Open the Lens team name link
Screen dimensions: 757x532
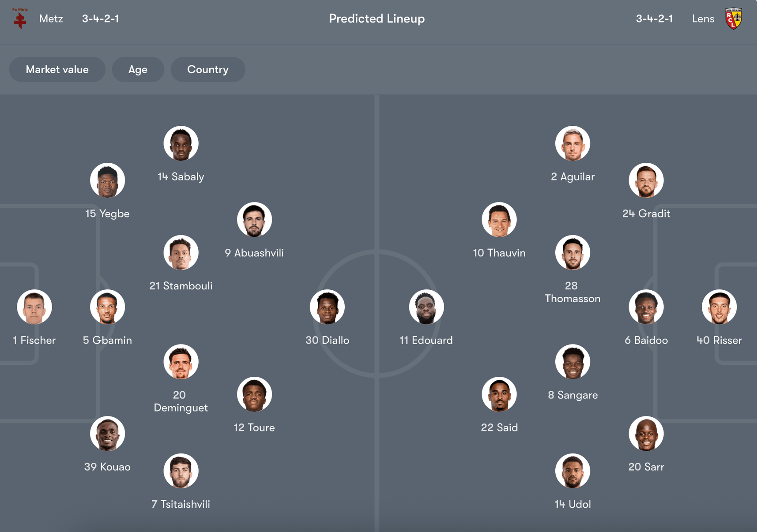click(703, 19)
